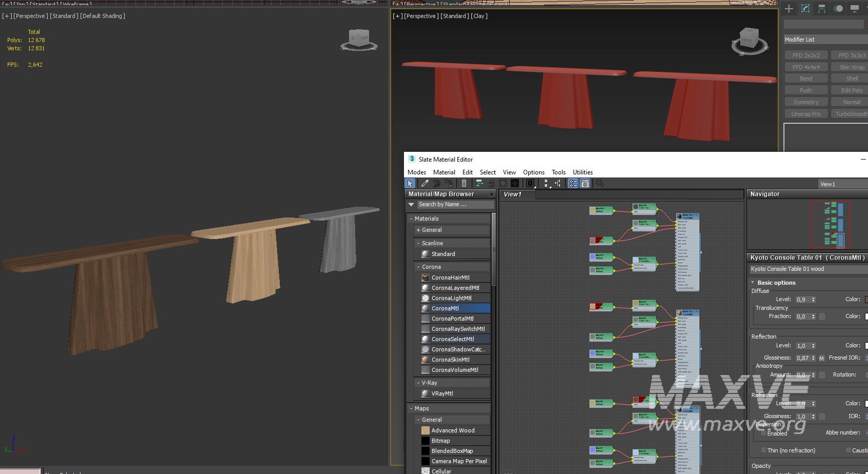Open the Create panel plus icon
This screenshot has width=868, height=474.
[789, 9]
